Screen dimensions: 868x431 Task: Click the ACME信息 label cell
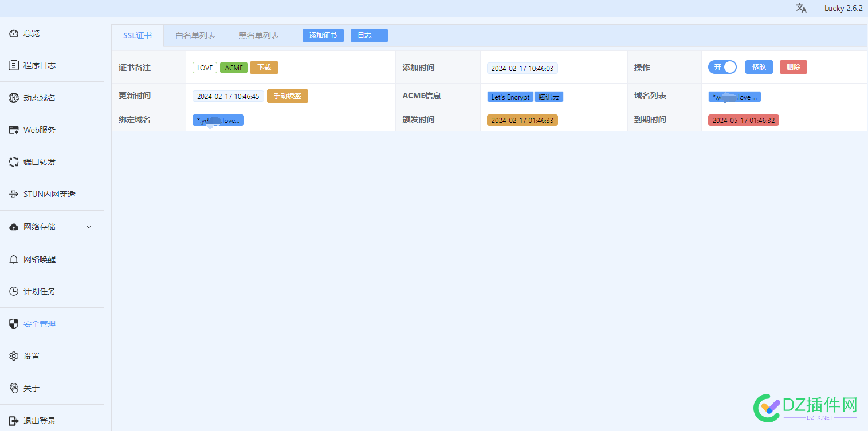pyautogui.click(x=438, y=96)
